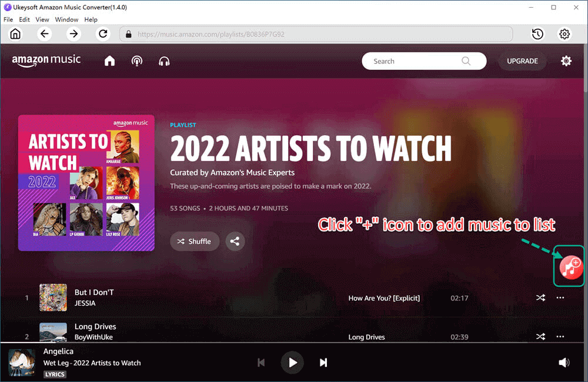Open the File menu
Image resolution: width=588 pixels, height=382 pixels.
pos(8,19)
